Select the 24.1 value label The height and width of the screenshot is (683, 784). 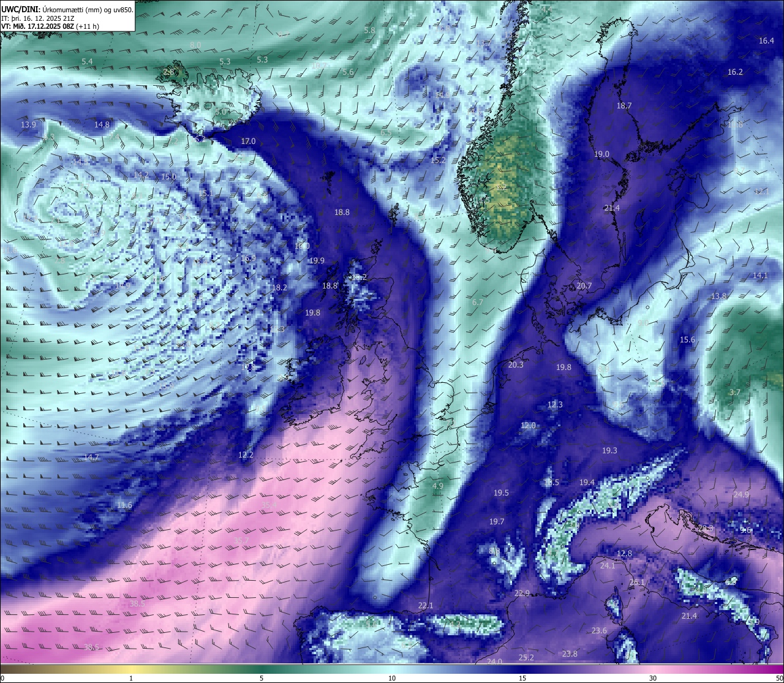click(608, 565)
